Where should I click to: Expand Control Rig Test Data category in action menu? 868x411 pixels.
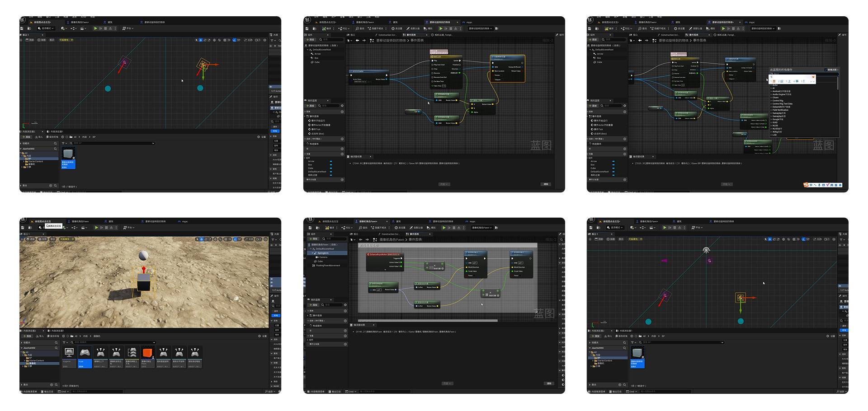771,104
